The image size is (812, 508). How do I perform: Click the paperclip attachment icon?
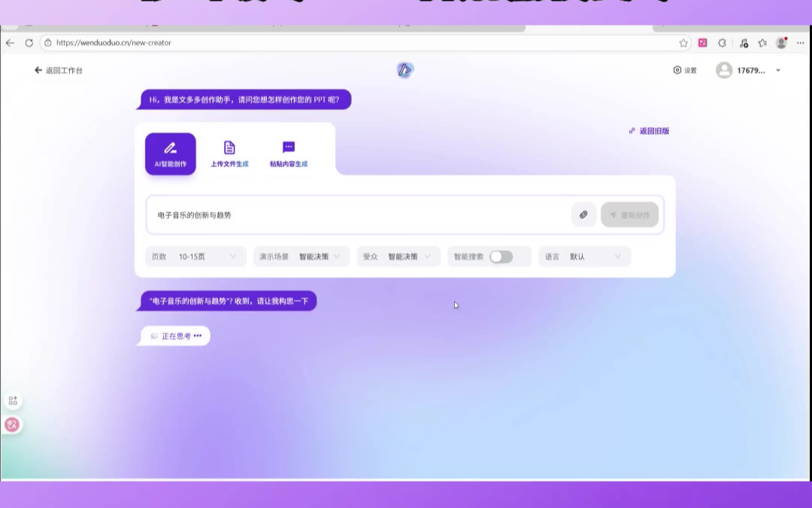(583, 214)
